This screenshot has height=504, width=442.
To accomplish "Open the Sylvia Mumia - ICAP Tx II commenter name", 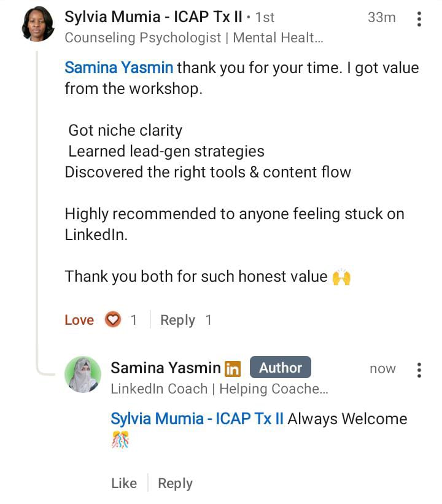I will 153,17.
